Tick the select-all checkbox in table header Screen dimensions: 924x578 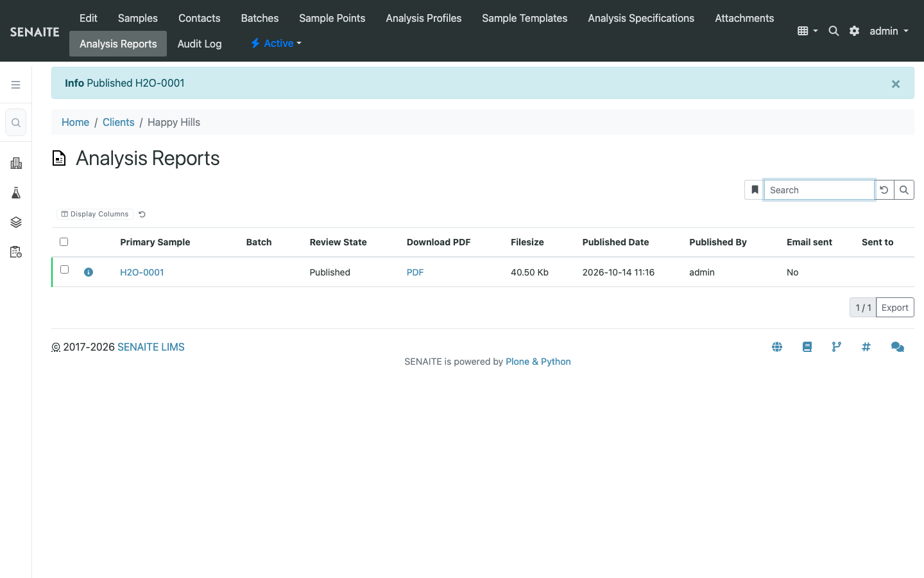pyautogui.click(x=64, y=242)
